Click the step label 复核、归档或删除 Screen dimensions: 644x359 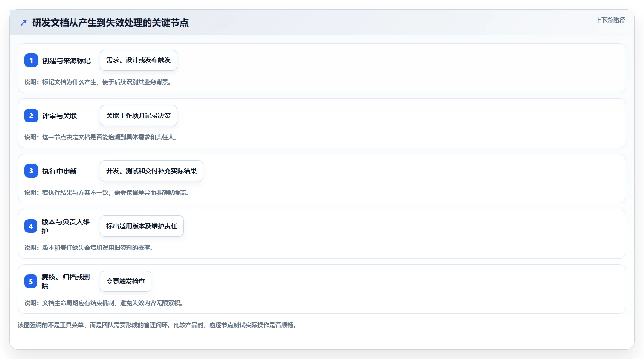[66, 281]
